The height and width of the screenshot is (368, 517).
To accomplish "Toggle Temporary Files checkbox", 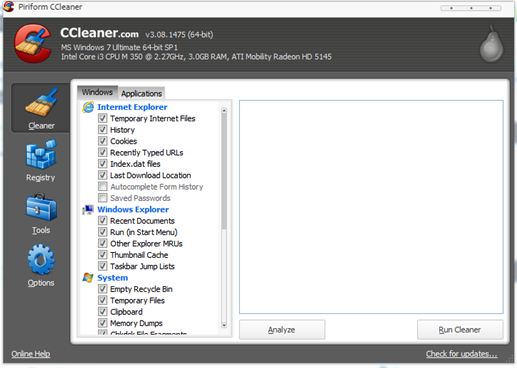I will (x=102, y=300).
